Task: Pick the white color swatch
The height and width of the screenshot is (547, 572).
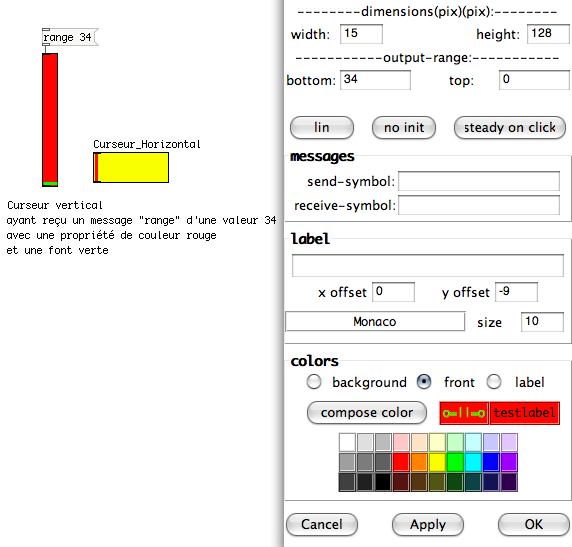Action: [x=347, y=443]
